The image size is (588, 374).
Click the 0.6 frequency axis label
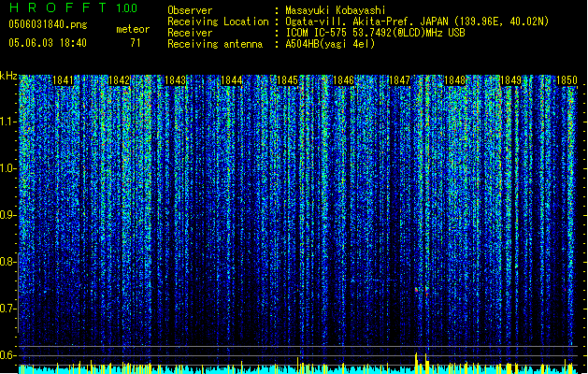tap(7, 355)
